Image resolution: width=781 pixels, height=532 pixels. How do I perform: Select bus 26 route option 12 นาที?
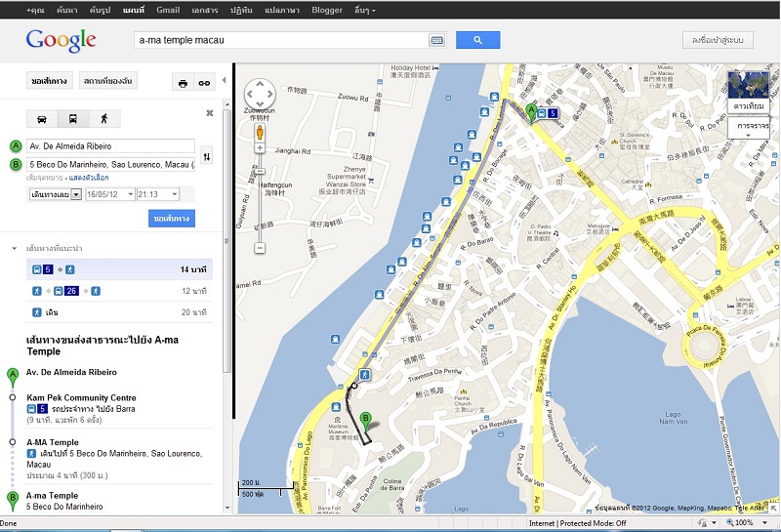click(x=119, y=291)
